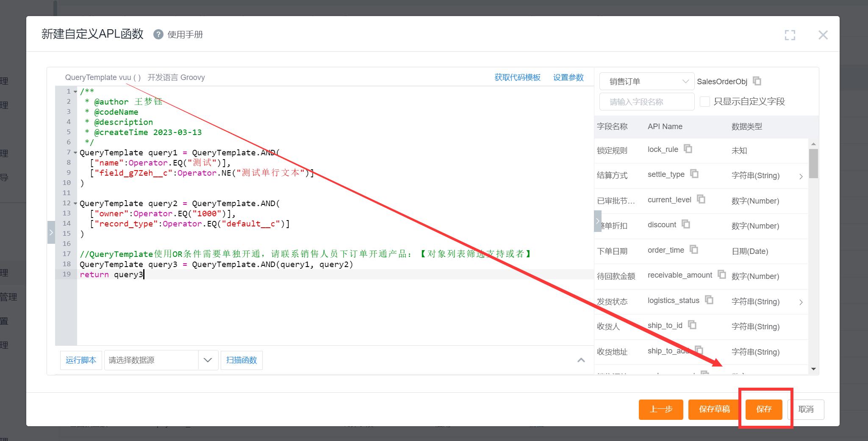Image resolution: width=868 pixels, height=441 pixels.
Task: Click the 设置参数 link
Action: pyautogui.click(x=568, y=77)
